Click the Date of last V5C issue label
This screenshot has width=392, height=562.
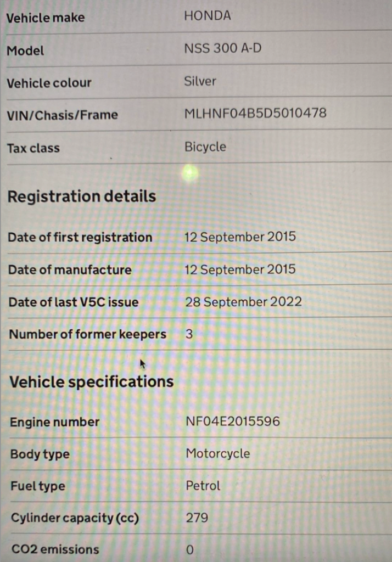74,302
